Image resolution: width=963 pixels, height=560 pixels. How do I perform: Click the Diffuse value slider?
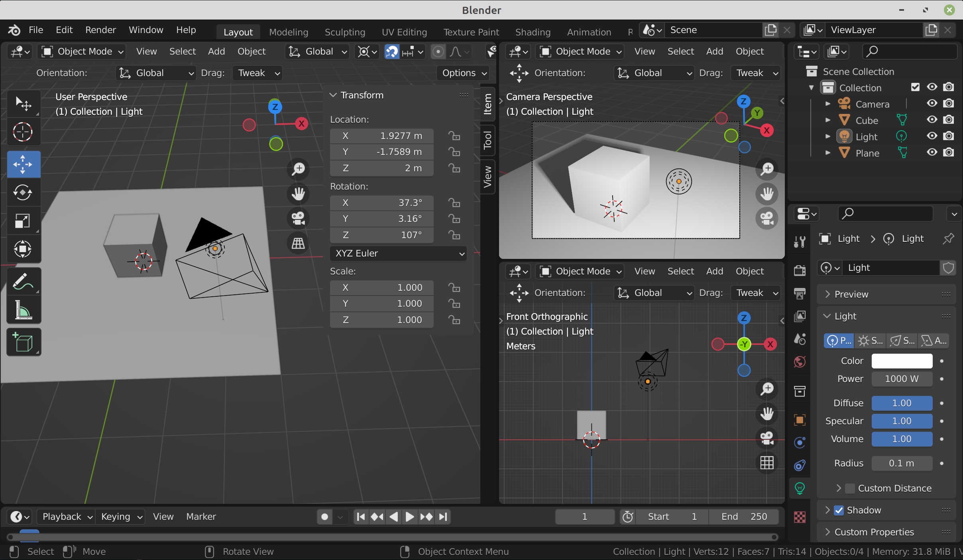[902, 403]
